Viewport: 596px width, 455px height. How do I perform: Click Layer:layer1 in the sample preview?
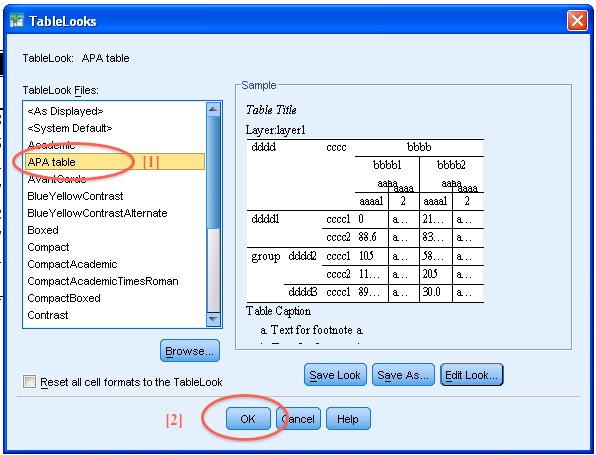click(x=276, y=130)
